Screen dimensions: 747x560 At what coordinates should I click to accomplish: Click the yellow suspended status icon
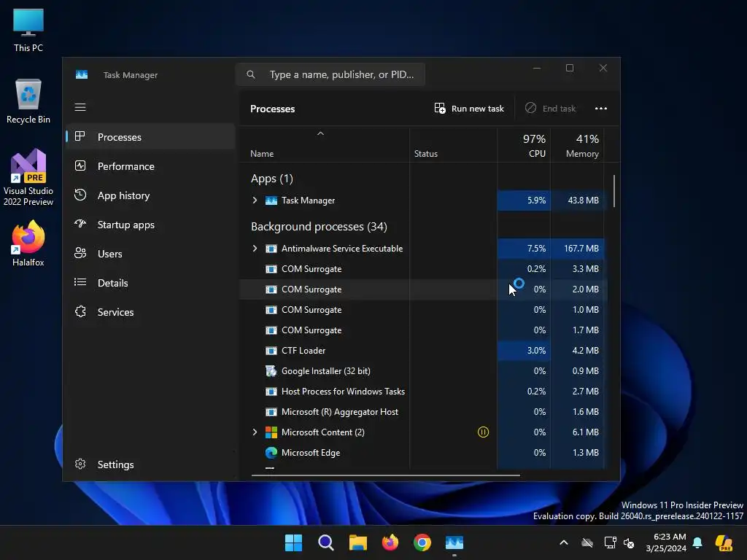click(483, 432)
